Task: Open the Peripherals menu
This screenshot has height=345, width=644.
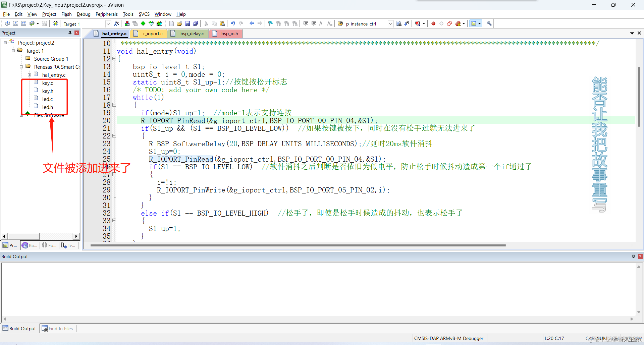Action: [x=107, y=14]
